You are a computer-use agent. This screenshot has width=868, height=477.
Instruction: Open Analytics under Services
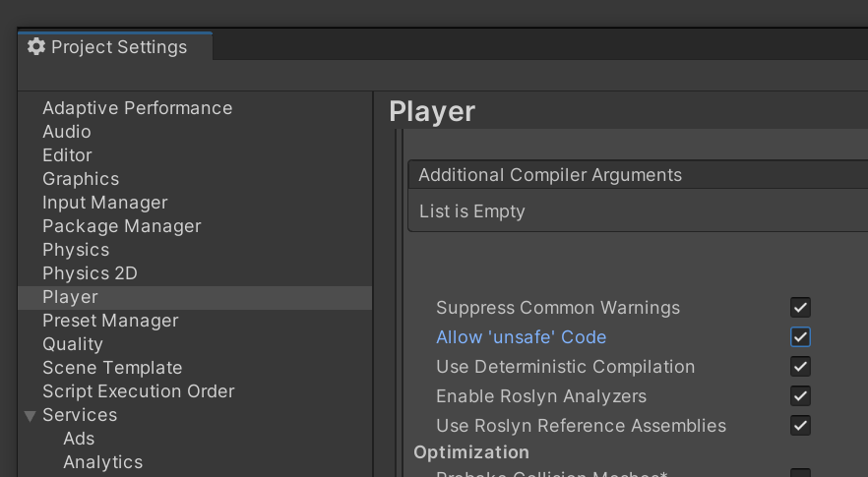pos(102,462)
